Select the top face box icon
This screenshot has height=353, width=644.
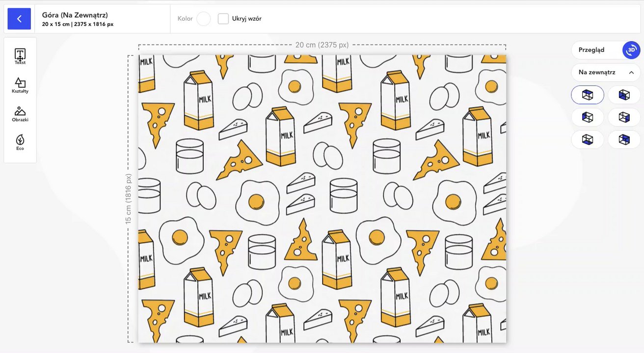[588, 95]
